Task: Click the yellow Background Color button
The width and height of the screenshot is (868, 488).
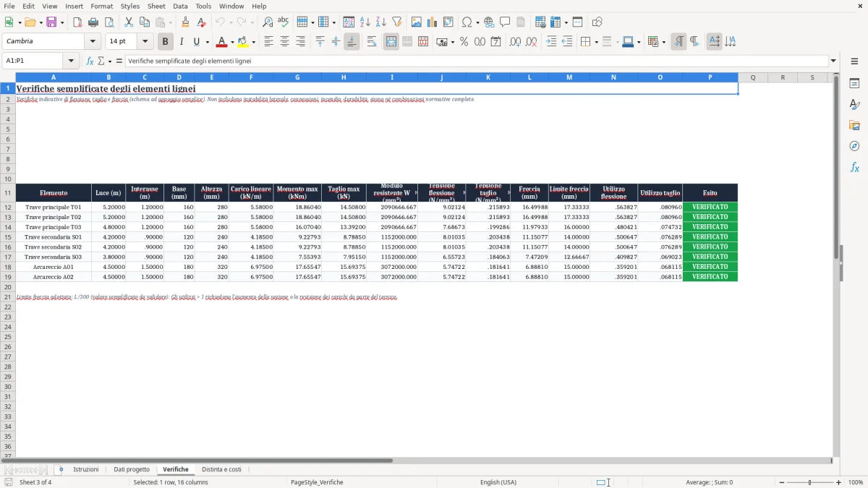Action: tap(242, 42)
